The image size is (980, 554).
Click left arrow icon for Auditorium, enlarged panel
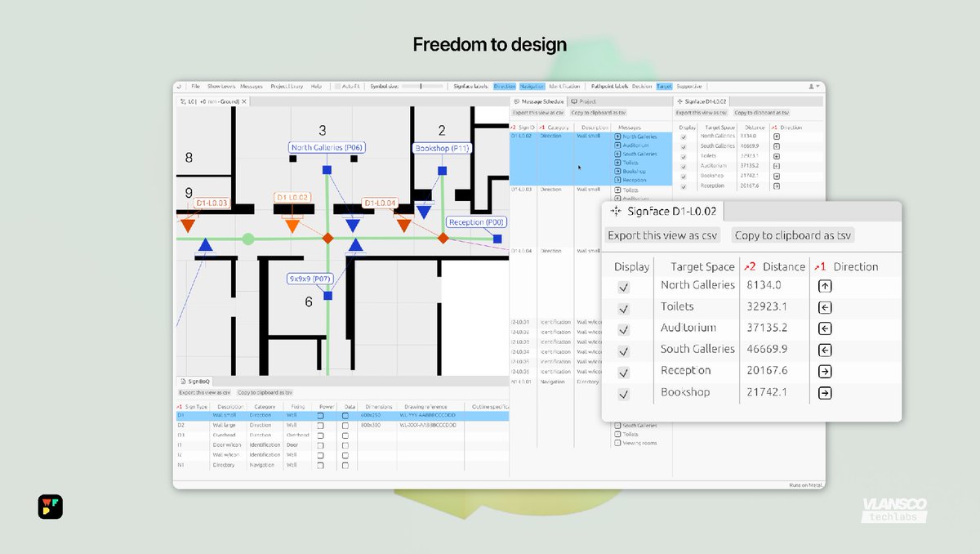click(x=825, y=329)
